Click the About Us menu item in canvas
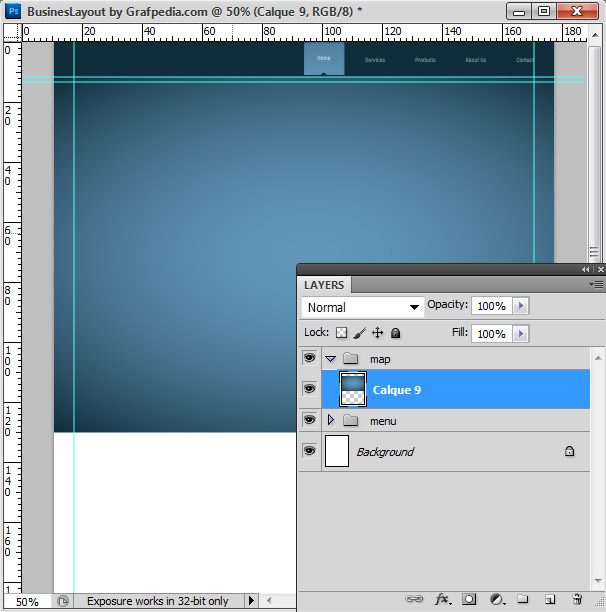 click(x=475, y=60)
